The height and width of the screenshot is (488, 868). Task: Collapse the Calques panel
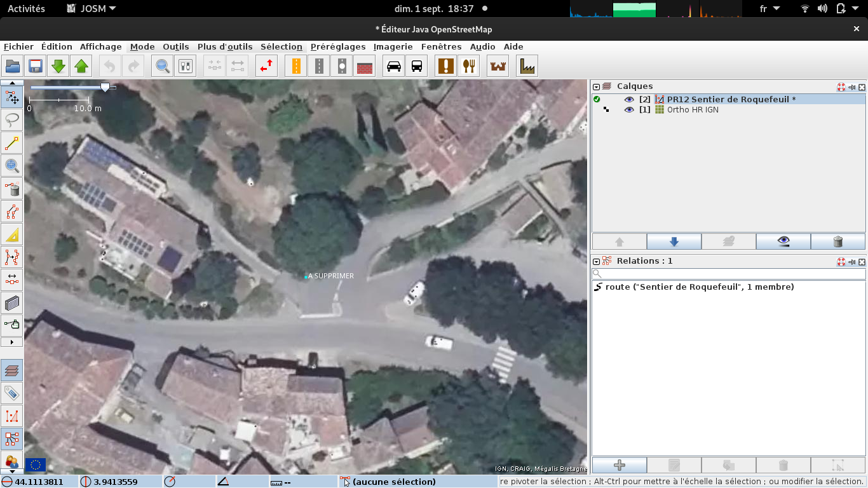597,86
